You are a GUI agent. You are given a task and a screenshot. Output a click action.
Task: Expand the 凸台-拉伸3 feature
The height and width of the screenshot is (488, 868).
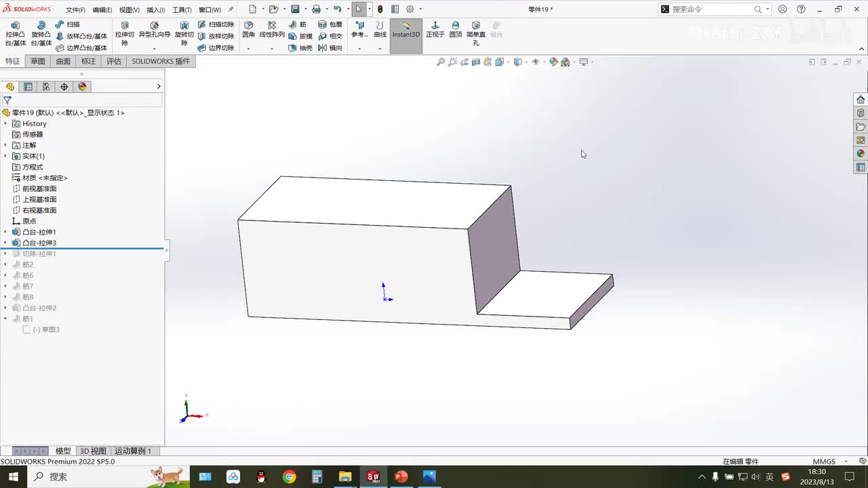(5, 243)
